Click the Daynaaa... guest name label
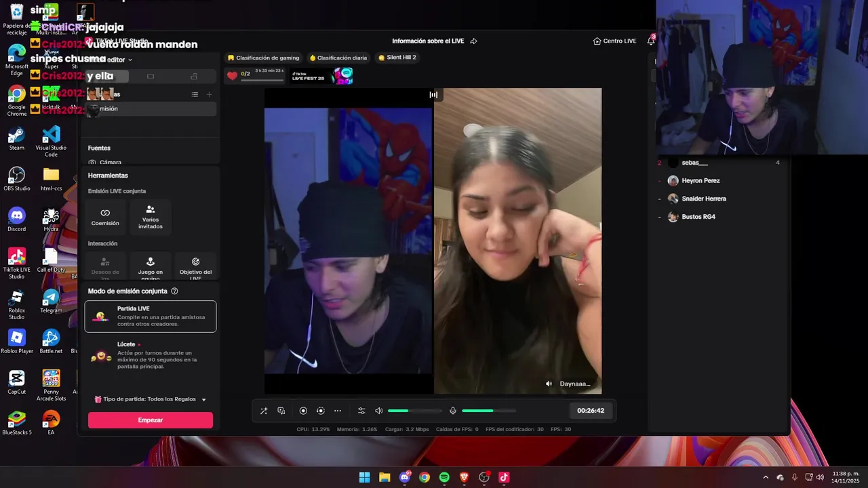The image size is (868, 488). point(575,384)
